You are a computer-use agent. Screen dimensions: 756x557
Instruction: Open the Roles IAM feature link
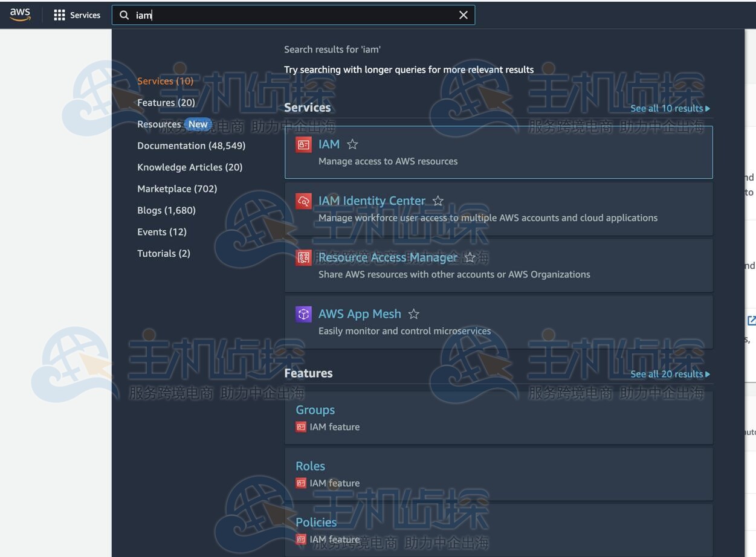tap(310, 466)
